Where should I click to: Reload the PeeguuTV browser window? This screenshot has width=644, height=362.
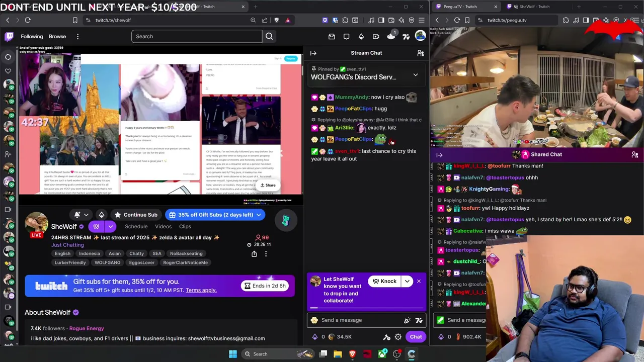[x=457, y=20]
